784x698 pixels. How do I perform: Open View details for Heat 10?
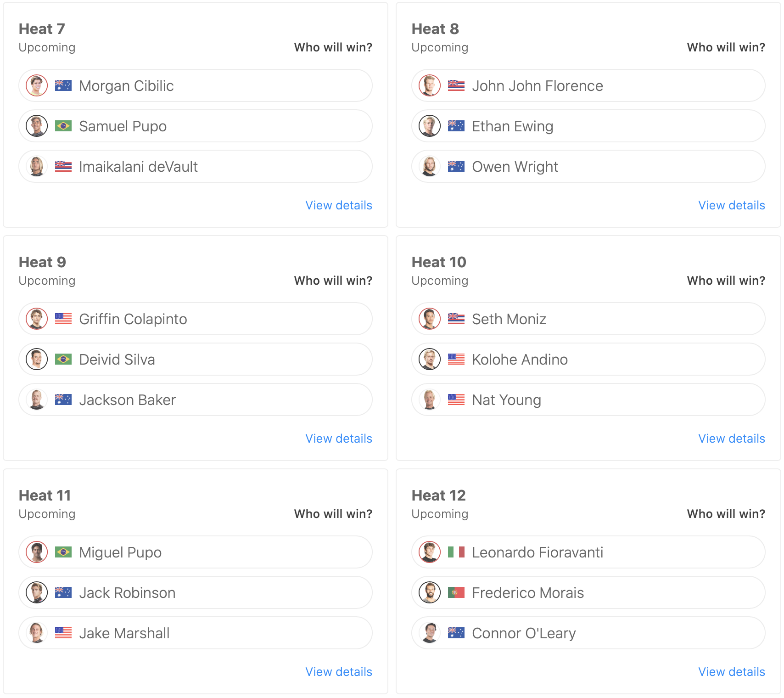pos(732,439)
